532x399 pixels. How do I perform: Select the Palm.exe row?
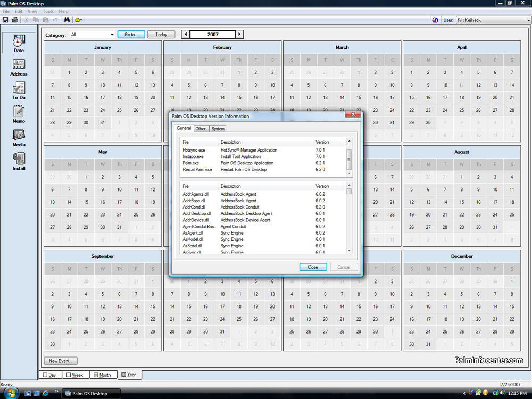click(x=263, y=163)
